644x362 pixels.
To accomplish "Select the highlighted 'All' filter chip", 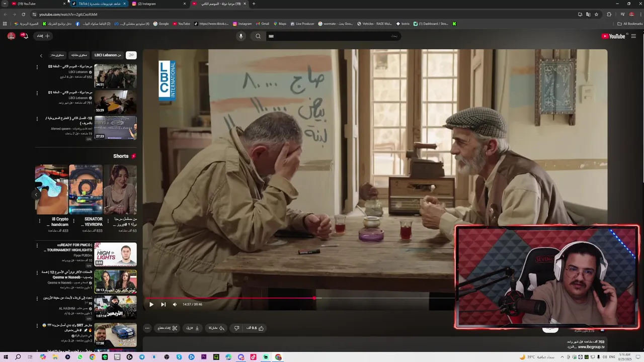I will click(131, 55).
